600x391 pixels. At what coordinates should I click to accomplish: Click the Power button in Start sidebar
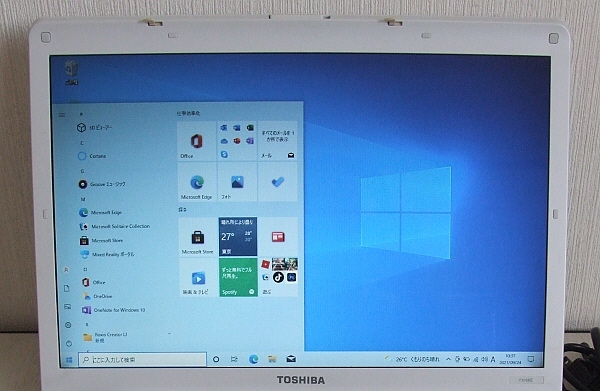pos(69,344)
